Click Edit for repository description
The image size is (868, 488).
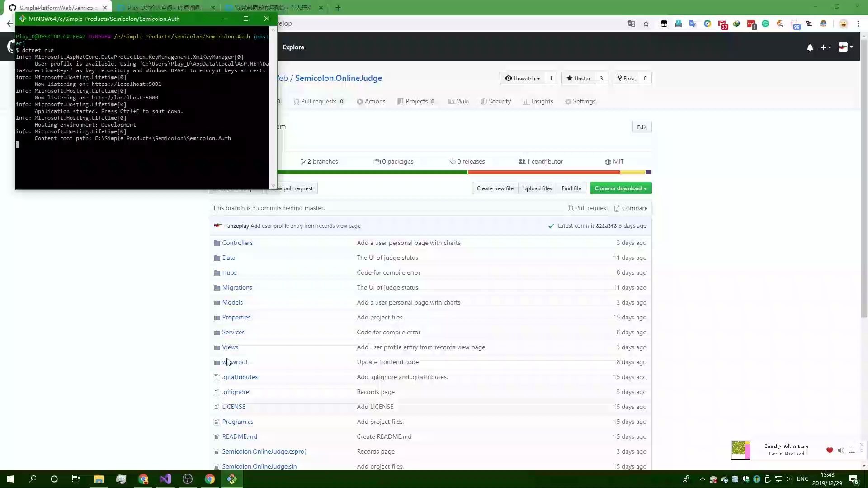(x=642, y=127)
